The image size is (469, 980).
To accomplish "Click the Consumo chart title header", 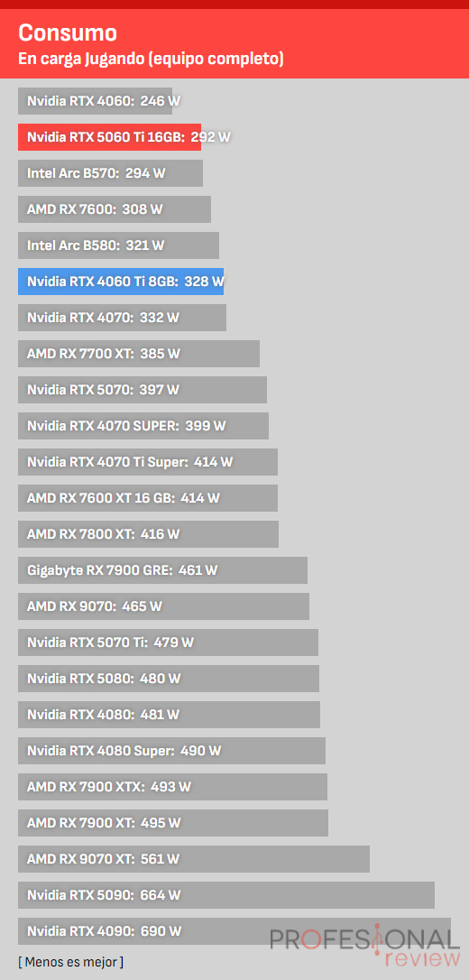I will 234,43.
